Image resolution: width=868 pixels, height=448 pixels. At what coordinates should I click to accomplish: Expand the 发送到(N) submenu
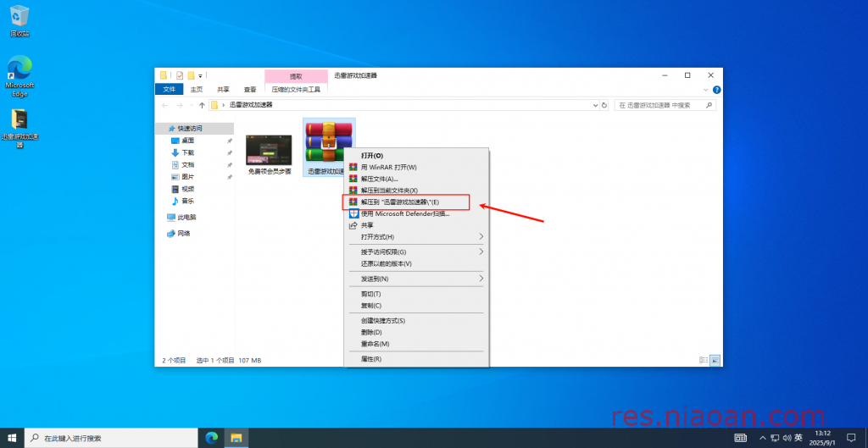coord(416,279)
